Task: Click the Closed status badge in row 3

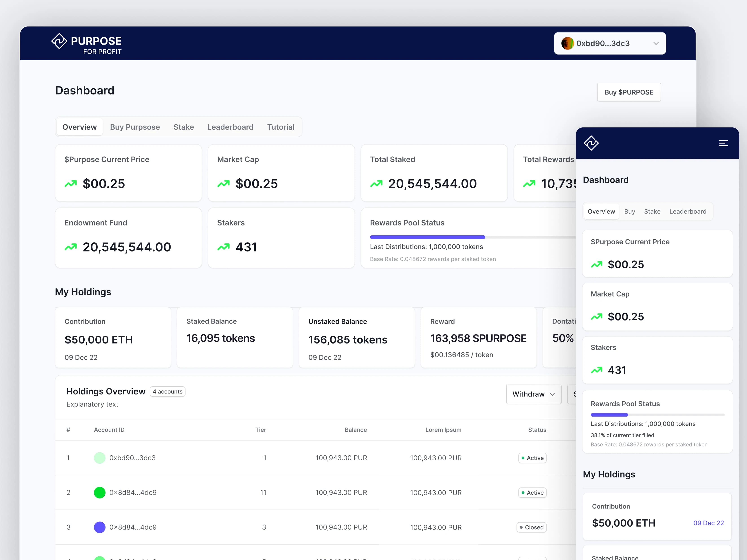Action: (x=532, y=527)
